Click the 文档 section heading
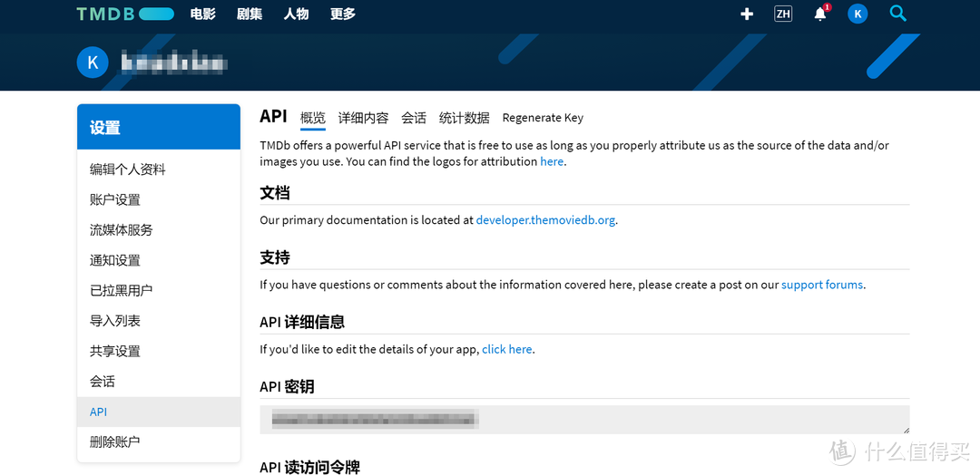 (275, 193)
